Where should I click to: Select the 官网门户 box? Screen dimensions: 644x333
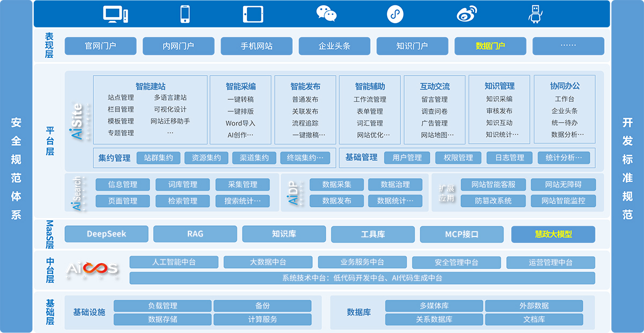click(100, 46)
